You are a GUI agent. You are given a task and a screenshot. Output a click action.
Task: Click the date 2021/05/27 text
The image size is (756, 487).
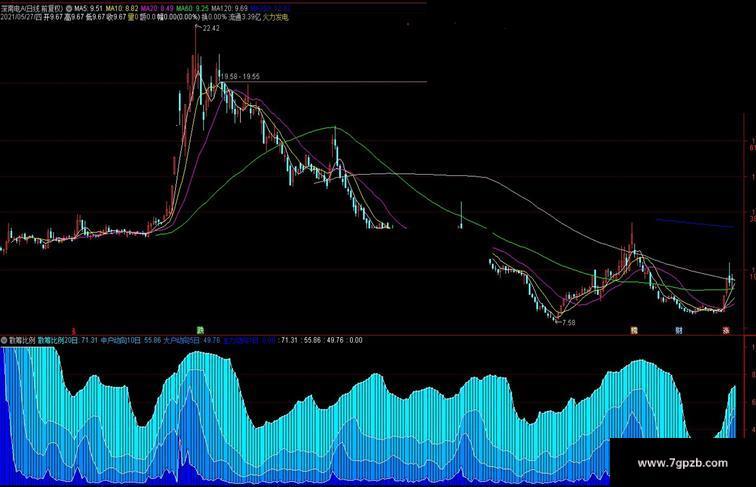(x=18, y=17)
